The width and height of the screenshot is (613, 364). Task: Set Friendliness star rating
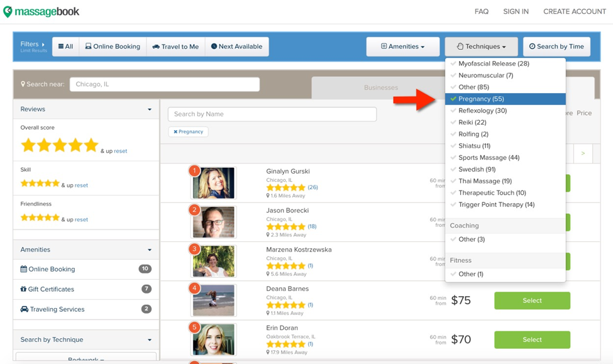(x=40, y=218)
